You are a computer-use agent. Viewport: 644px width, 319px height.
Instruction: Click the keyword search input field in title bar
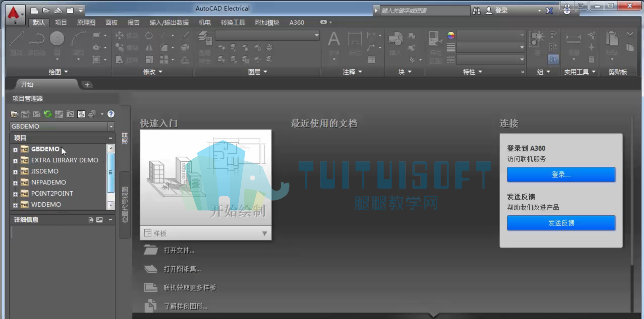(x=425, y=11)
